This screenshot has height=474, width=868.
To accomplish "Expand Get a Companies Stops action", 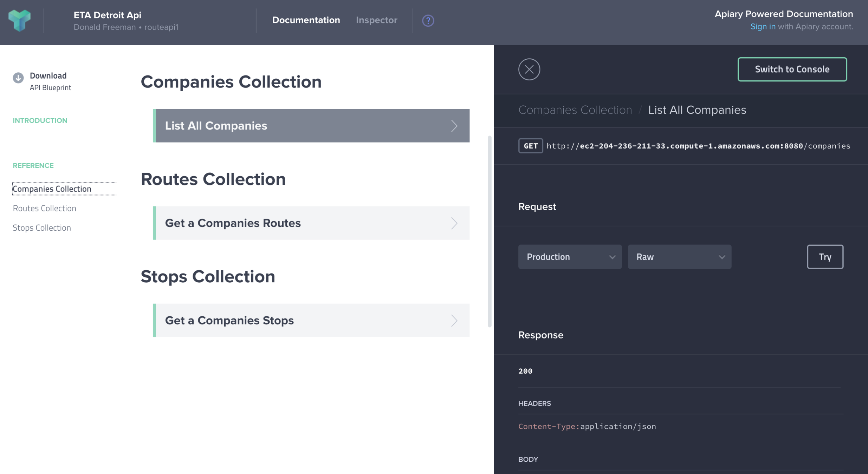I will (x=229, y=321).
